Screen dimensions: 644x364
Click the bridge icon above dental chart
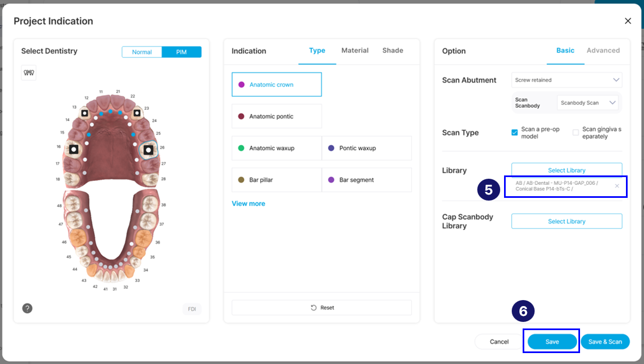point(29,73)
